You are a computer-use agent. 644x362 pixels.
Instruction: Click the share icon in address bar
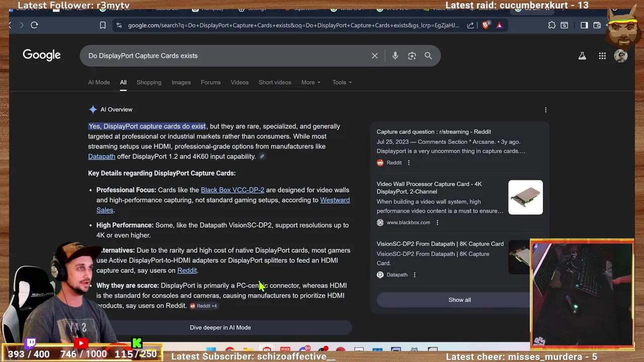(470, 25)
